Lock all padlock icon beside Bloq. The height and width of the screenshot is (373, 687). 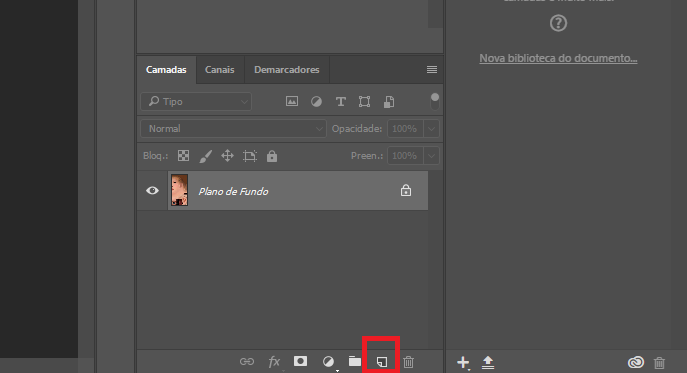click(272, 156)
